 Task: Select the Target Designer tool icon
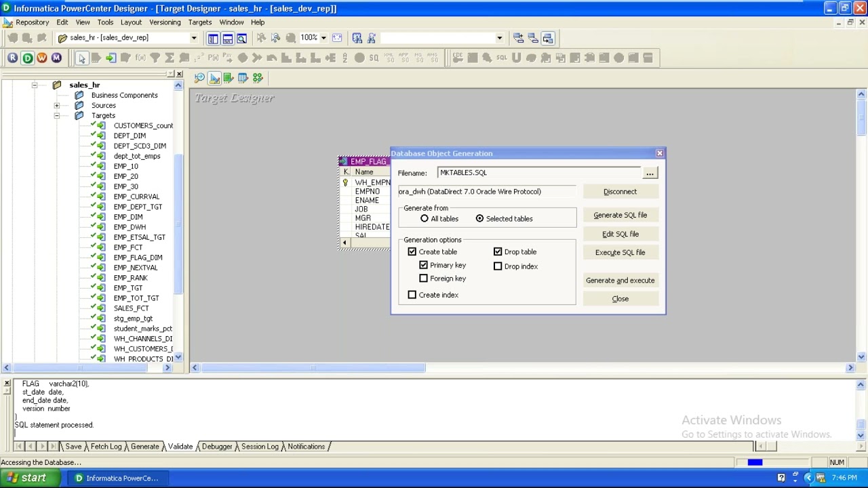click(x=214, y=79)
